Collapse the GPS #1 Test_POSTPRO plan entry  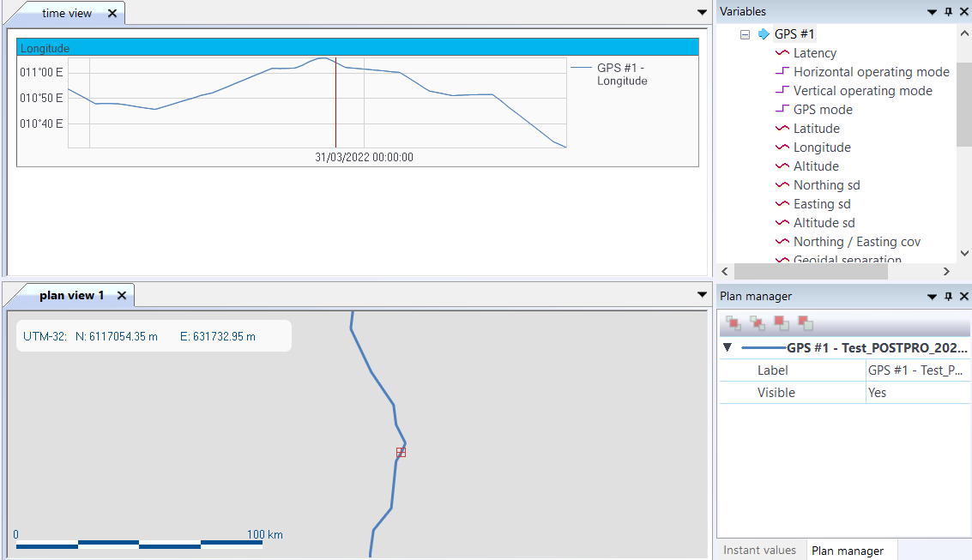point(727,348)
